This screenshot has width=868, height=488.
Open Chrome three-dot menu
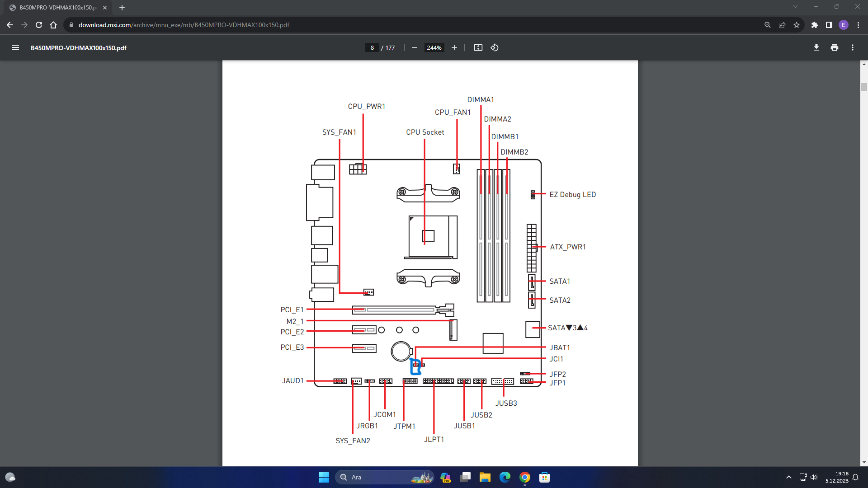pyautogui.click(x=858, y=25)
